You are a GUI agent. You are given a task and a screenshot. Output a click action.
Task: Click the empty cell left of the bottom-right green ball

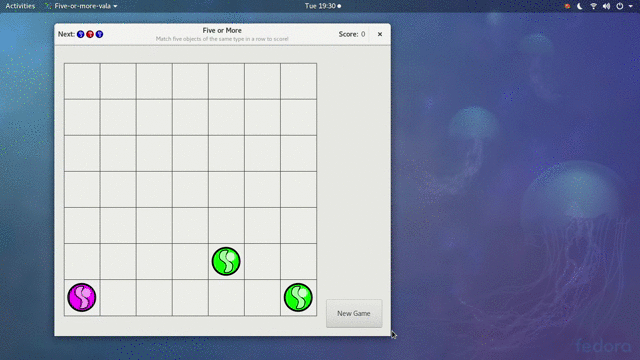262,298
